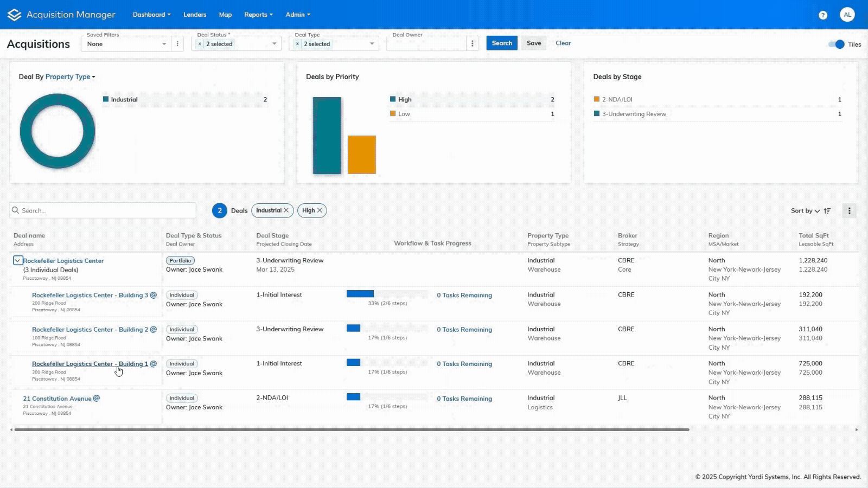This screenshot has width=868, height=488.
Task: Click the 3-Underwriting Review legend swatch
Action: click(597, 114)
